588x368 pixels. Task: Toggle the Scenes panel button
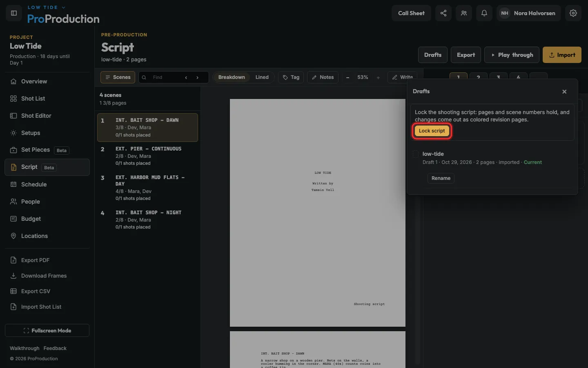pos(118,77)
